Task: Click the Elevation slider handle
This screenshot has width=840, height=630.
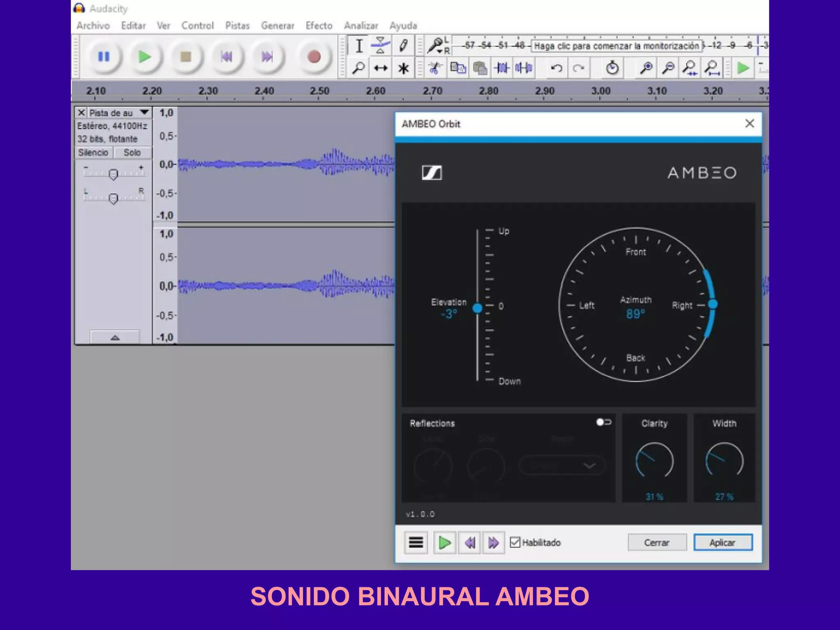Action: [477, 308]
